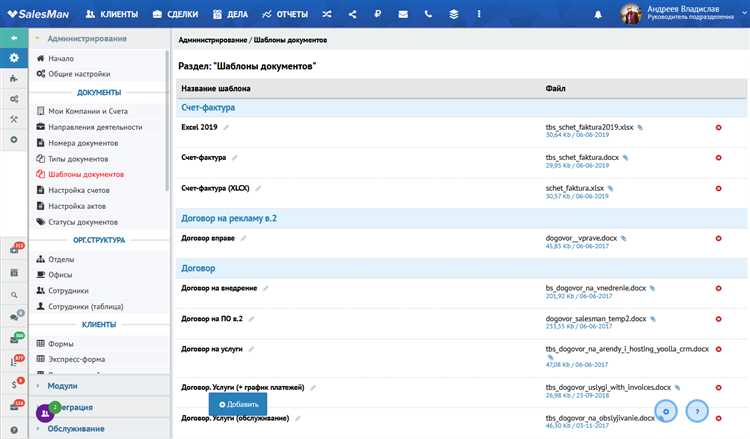The image size is (750, 439).
Task: Collapse the Администрирование section header
Action: point(87,38)
